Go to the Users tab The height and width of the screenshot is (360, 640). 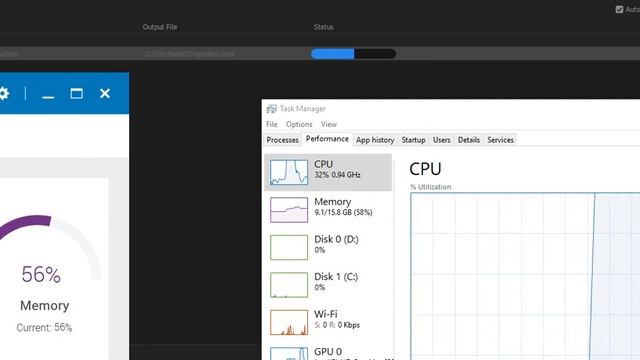tap(441, 140)
